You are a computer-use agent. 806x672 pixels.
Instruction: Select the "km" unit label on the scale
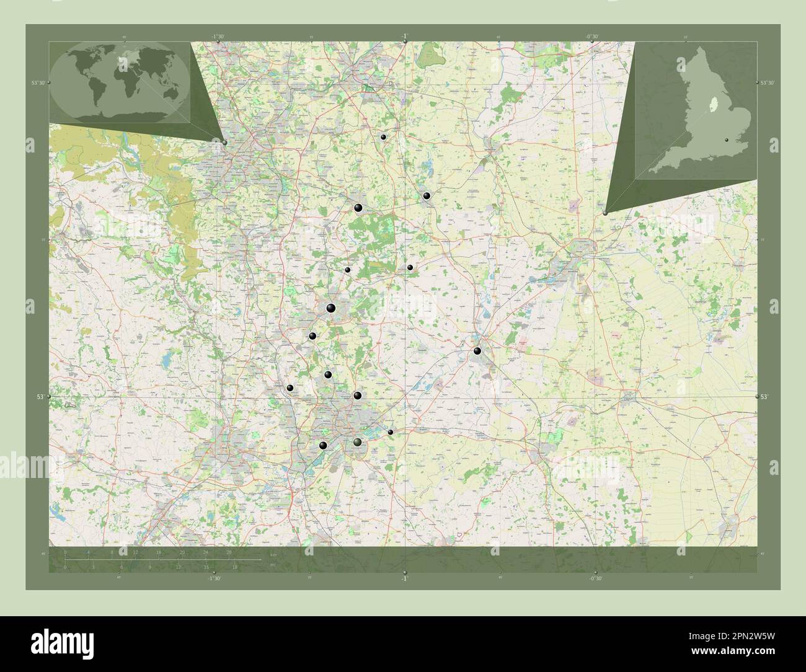pyautogui.click(x=273, y=554)
